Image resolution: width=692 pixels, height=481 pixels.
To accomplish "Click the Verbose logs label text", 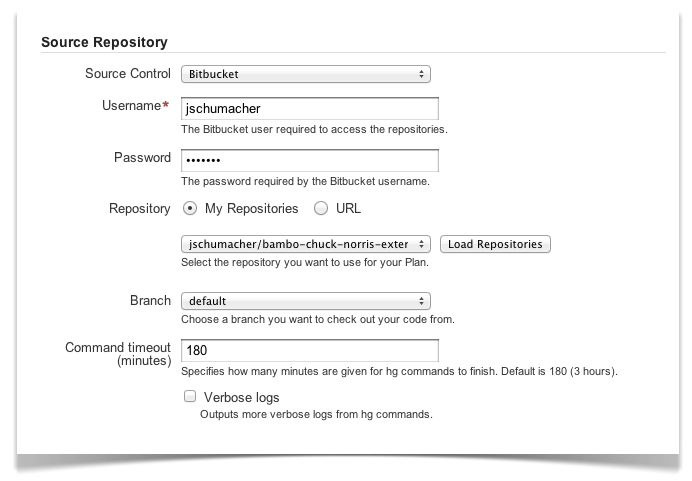I will [x=241, y=398].
